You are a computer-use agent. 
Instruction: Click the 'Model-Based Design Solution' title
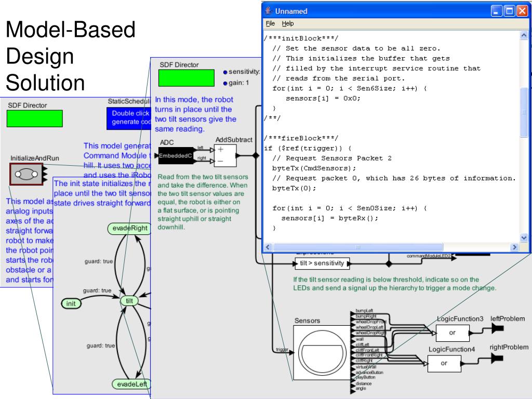[x=71, y=56]
